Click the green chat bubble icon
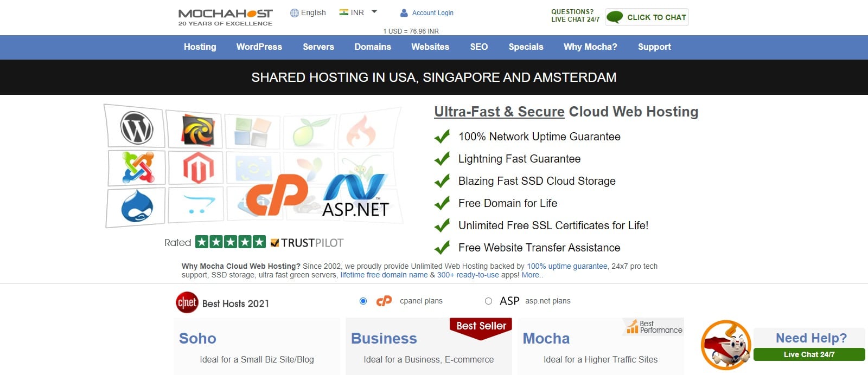 point(615,17)
